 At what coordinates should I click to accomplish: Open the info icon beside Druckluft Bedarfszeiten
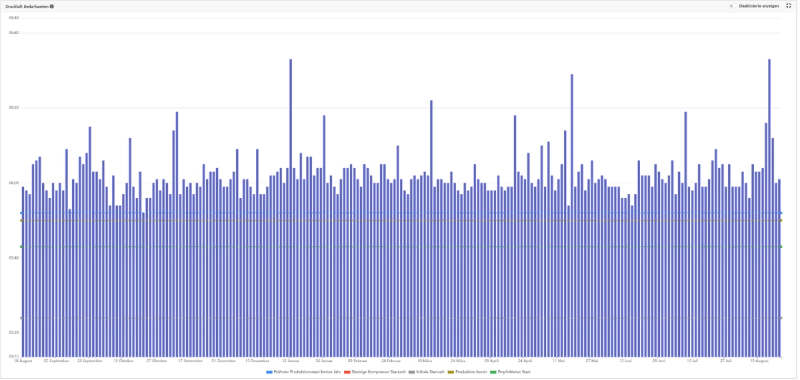point(52,7)
